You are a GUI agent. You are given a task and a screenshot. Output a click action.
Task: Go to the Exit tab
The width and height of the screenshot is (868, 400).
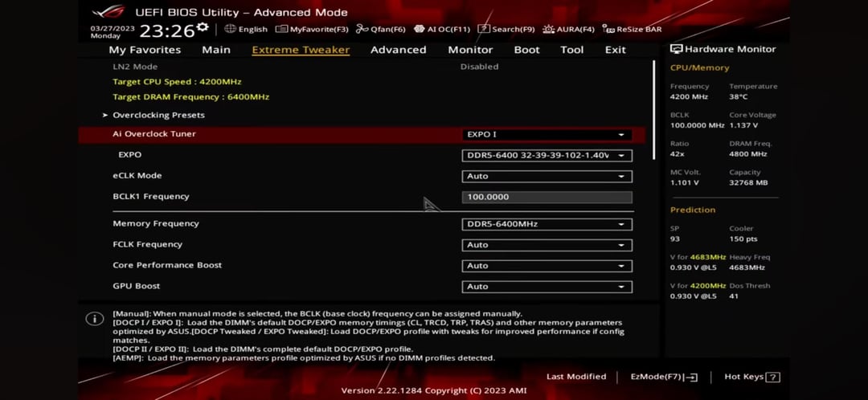click(615, 50)
